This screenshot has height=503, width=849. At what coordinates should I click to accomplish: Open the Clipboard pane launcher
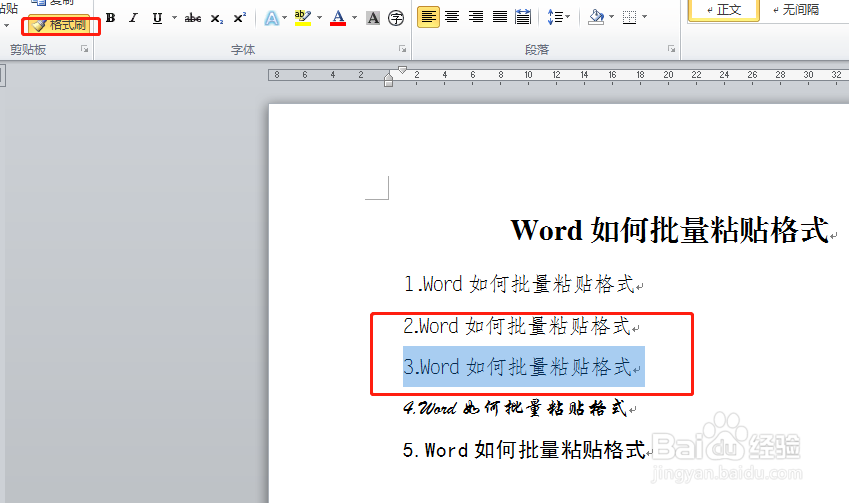click(x=84, y=49)
